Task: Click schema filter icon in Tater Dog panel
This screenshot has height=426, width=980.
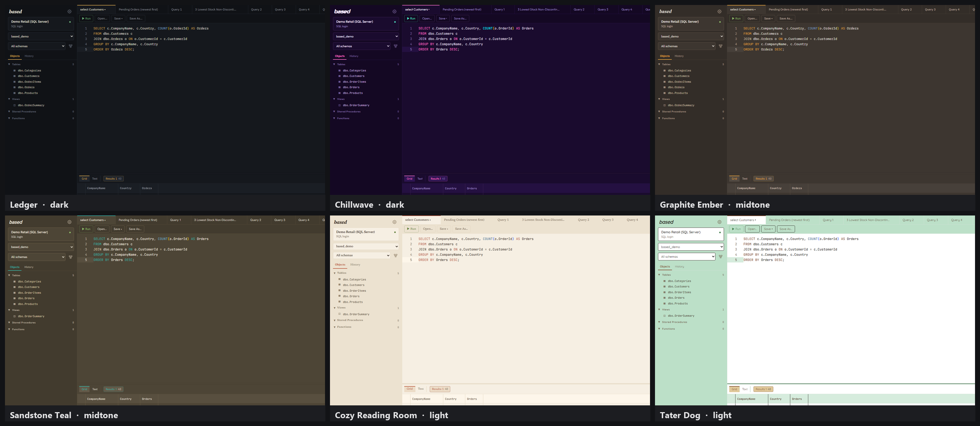Action: [720, 257]
